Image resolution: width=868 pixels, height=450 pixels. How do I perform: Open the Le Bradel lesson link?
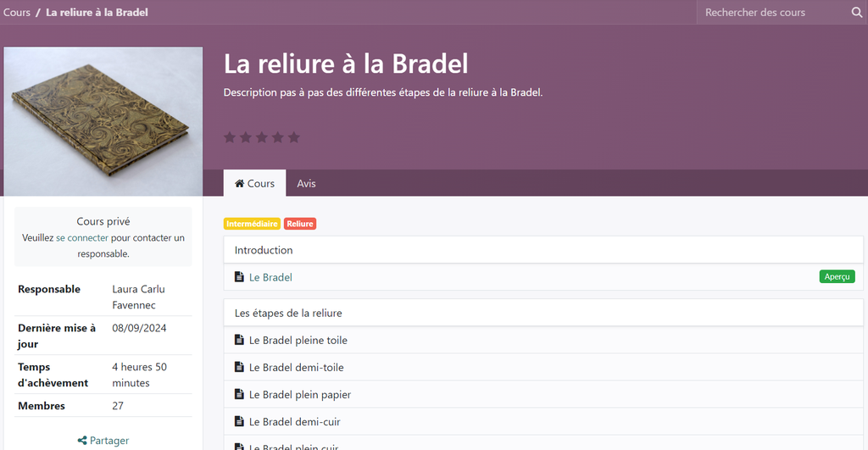pyautogui.click(x=270, y=277)
